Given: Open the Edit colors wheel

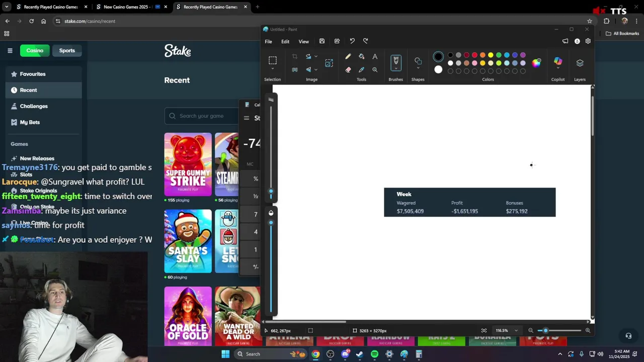Looking at the screenshot, I should coord(536,63).
